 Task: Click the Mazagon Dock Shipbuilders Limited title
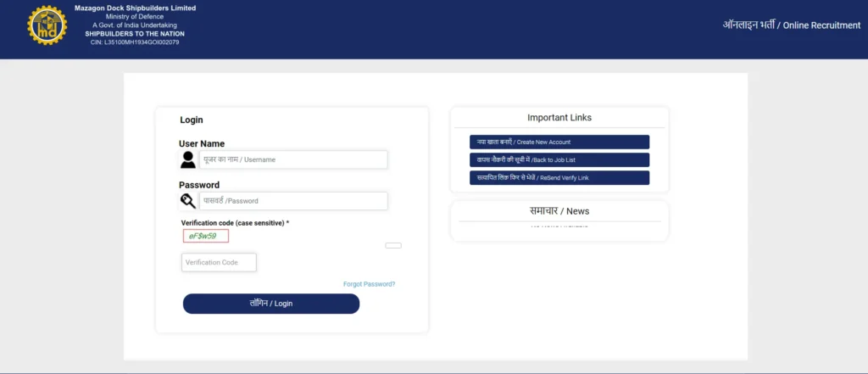pos(135,8)
